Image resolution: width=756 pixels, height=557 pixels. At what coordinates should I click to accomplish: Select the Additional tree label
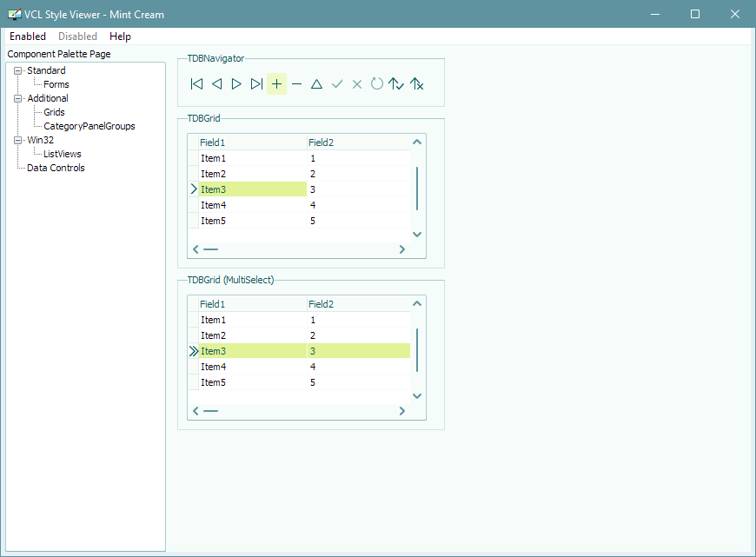(x=48, y=98)
